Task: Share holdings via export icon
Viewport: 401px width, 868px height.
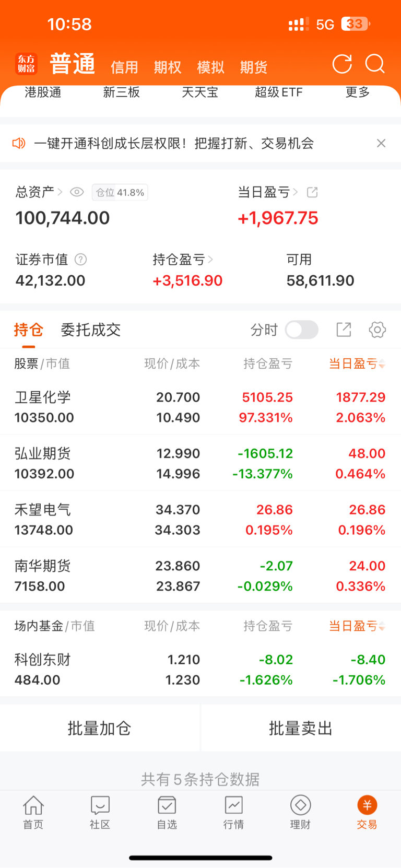Action: click(344, 330)
